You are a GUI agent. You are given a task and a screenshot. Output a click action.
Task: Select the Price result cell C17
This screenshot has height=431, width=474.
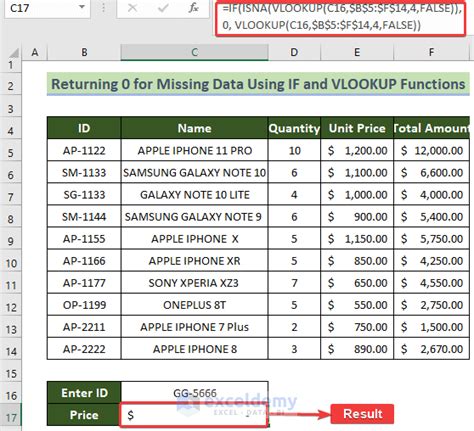(194, 415)
